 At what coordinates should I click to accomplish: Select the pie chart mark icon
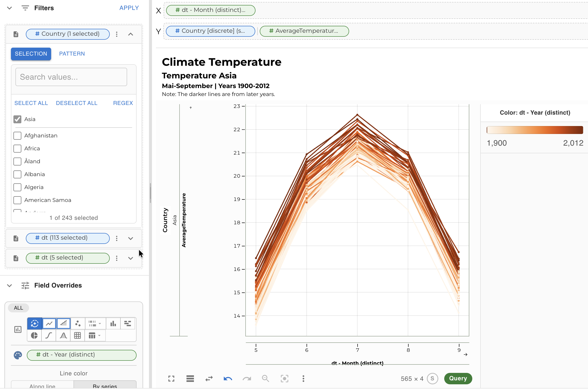tap(35, 336)
